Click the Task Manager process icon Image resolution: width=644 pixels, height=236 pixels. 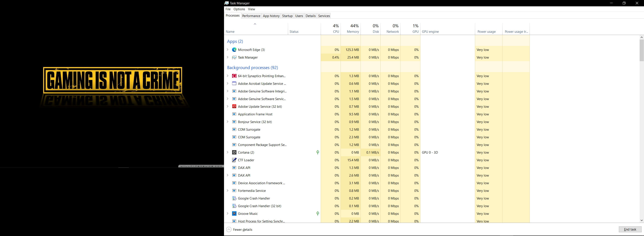(234, 57)
